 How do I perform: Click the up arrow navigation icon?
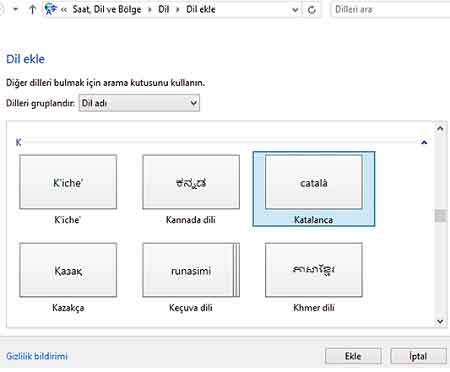tap(32, 10)
